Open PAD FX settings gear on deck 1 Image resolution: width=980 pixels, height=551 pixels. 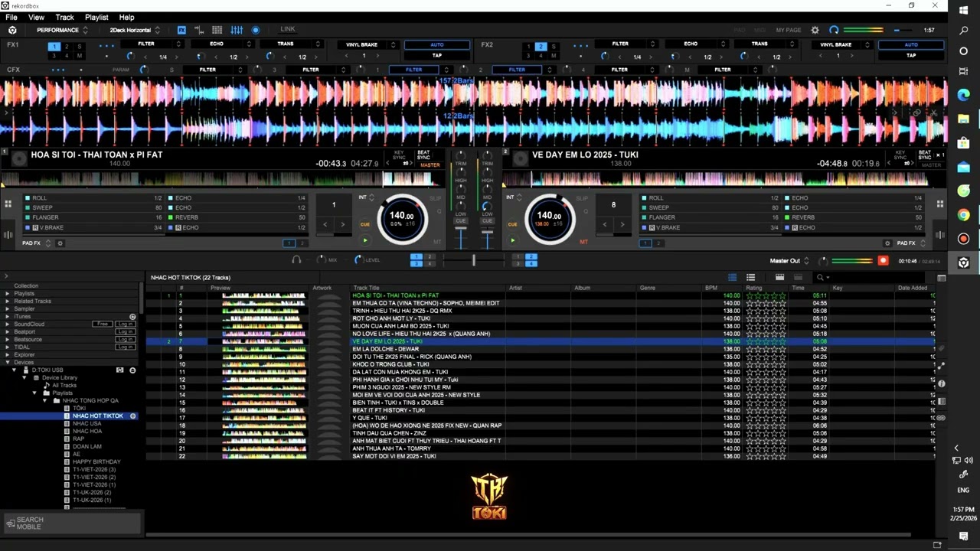60,243
